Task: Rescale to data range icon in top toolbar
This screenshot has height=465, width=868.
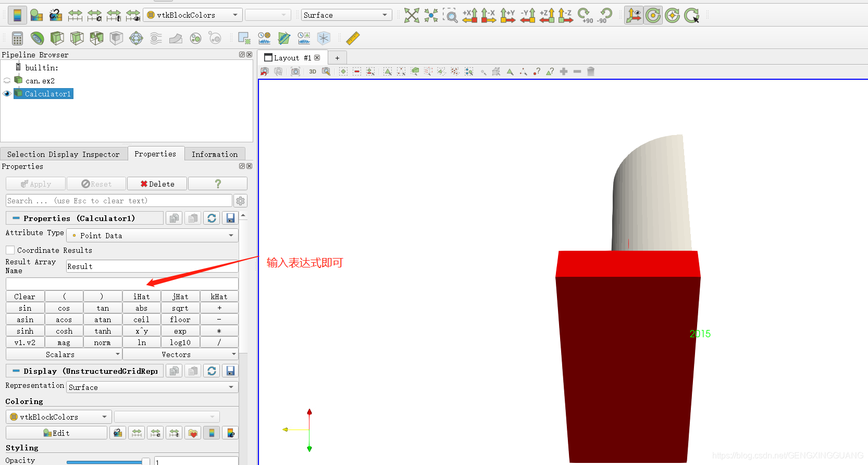Action: [x=75, y=15]
